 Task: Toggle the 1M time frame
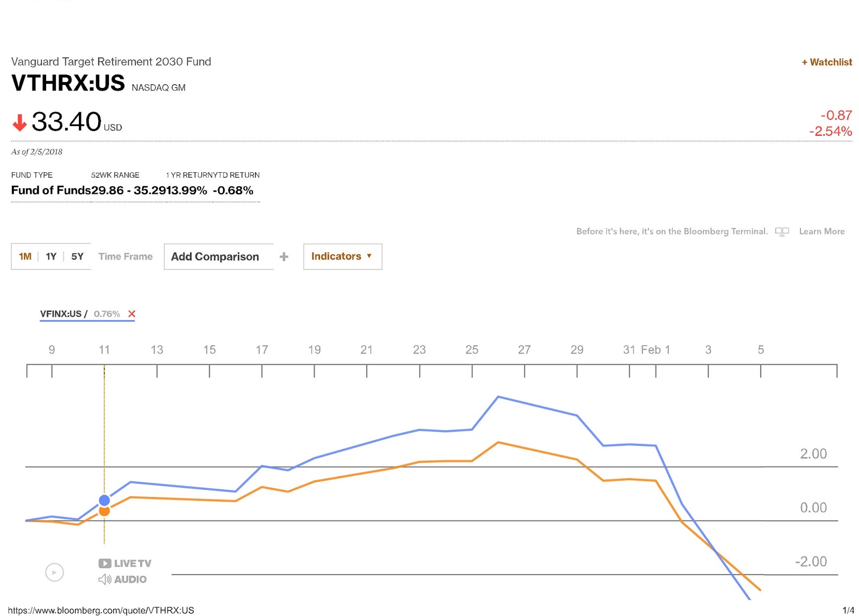(x=25, y=256)
